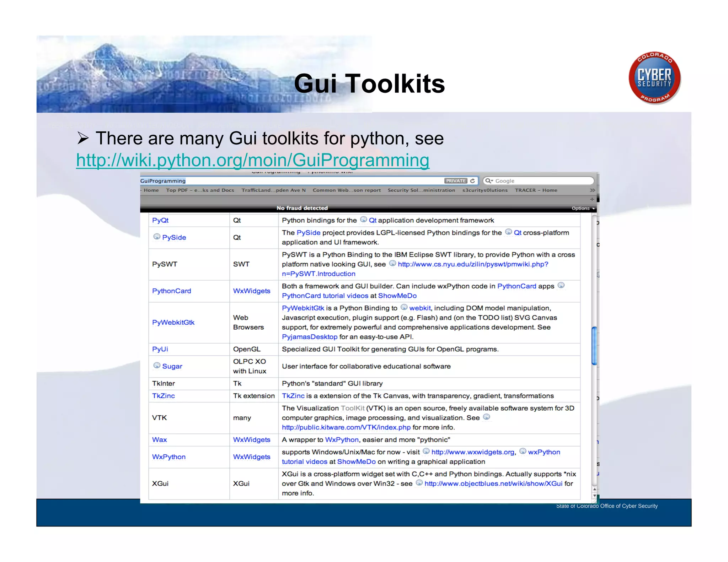728x562 pixels.
Task: Open the PySide link in first column
Action: [174, 237]
